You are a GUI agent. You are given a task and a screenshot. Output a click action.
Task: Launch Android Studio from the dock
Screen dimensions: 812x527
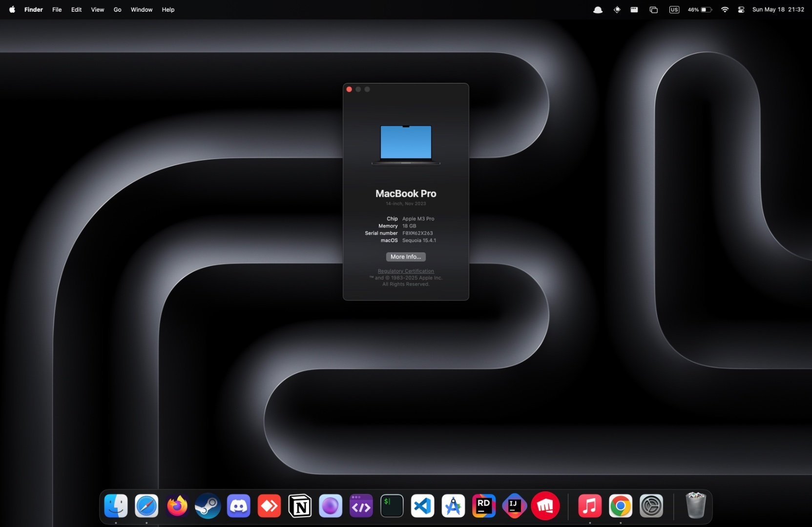pyautogui.click(x=453, y=506)
